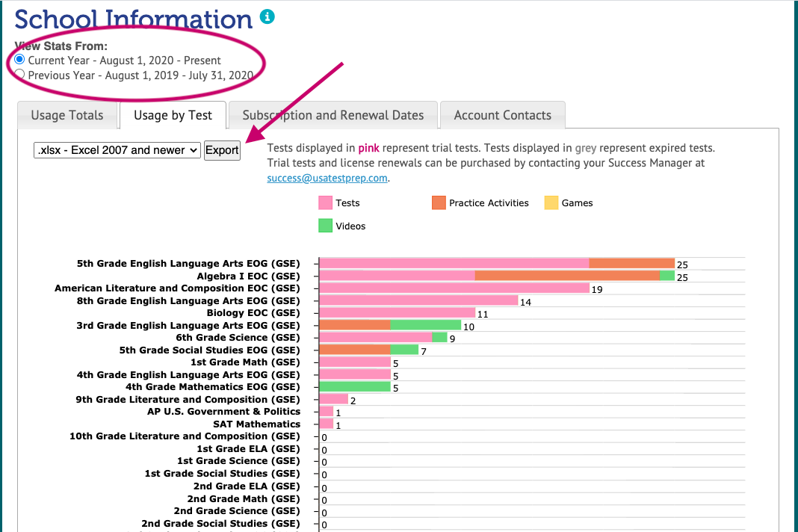
Task: Open the Subscription and Renewal Dates tab
Action: point(332,115)
